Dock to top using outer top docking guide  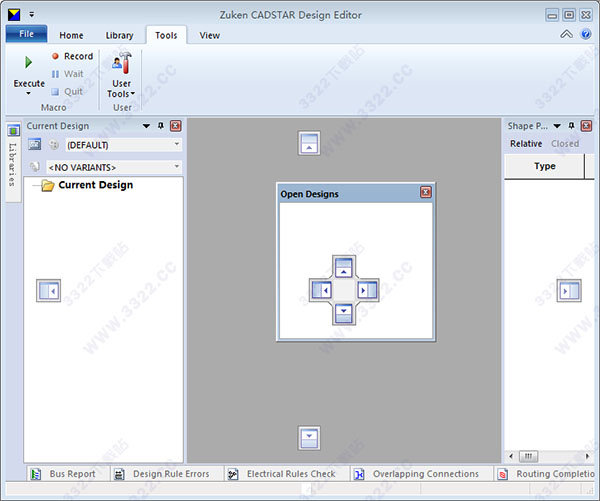(309, 143)
